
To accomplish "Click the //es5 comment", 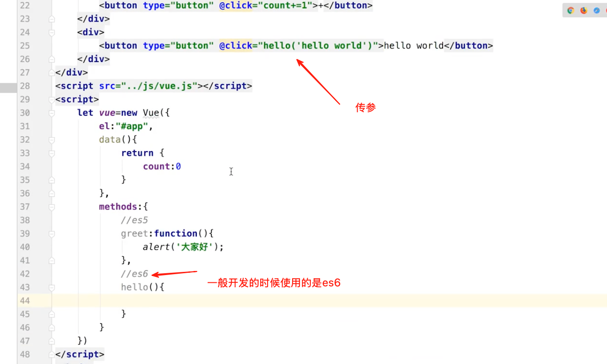I will click(134, 220).
